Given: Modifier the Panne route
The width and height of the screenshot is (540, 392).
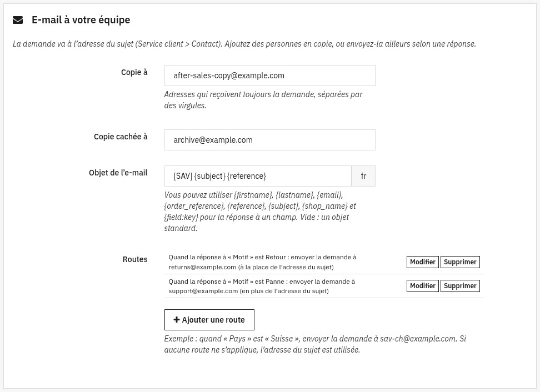Looking at the screenshot, I should coord(423,286).
